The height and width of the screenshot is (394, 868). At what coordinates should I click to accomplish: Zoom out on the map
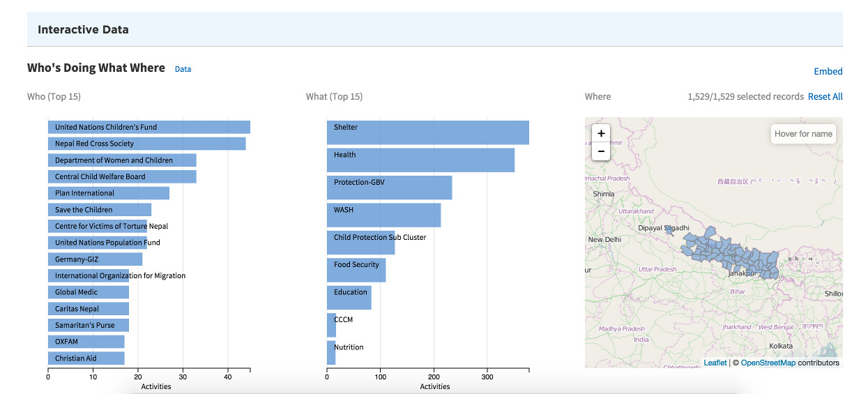tap(601, 151)
